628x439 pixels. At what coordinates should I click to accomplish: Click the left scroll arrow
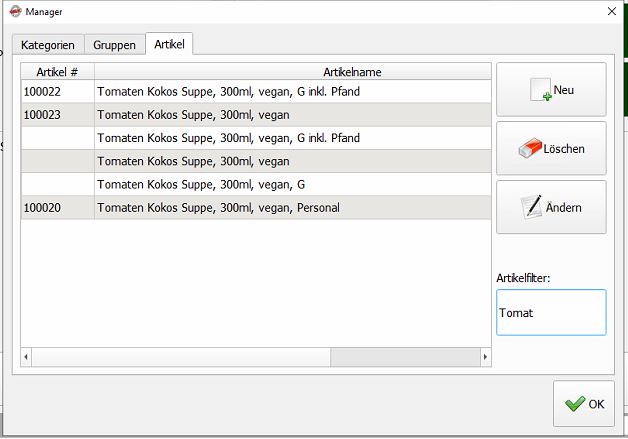[x=26, y=356]
